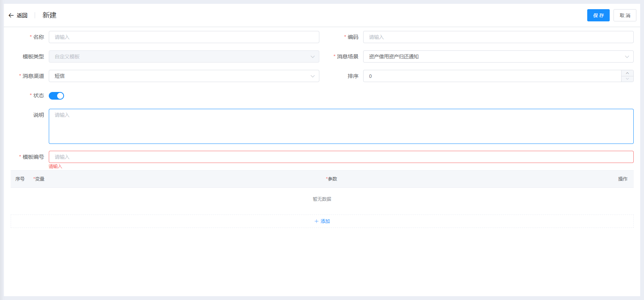Screen dimensions: 644x300
Task: Increase 排序 value with up arrow
Action: (x=627, y=73)
